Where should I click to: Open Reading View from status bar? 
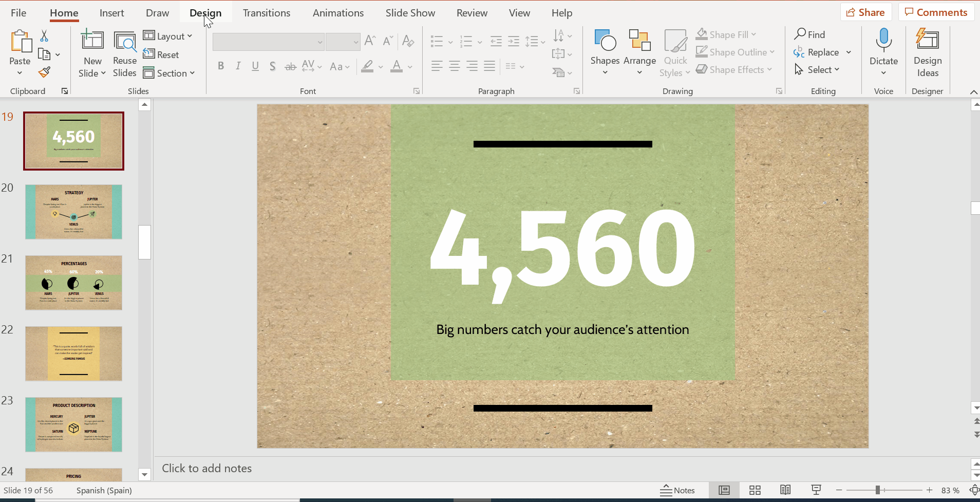click(785, 490)
